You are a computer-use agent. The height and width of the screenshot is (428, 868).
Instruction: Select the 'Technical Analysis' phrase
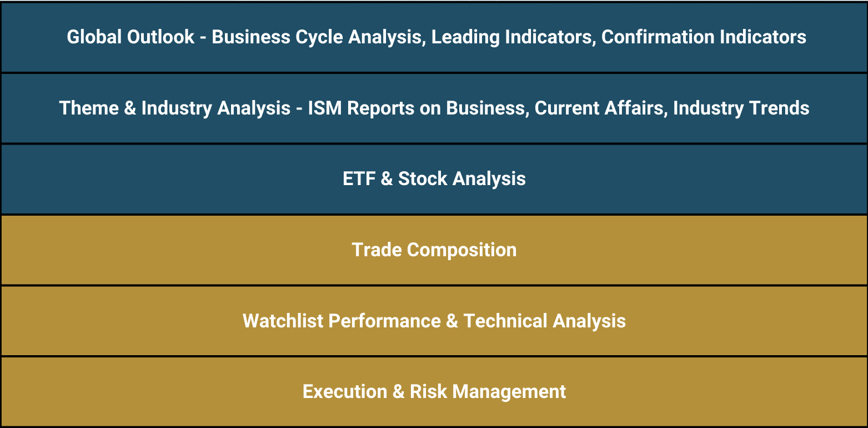pos(544,321)
